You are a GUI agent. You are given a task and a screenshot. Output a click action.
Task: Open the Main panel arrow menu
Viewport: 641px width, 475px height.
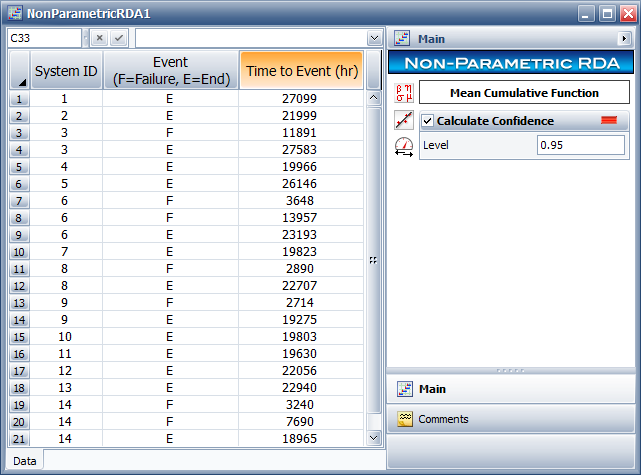624,39
